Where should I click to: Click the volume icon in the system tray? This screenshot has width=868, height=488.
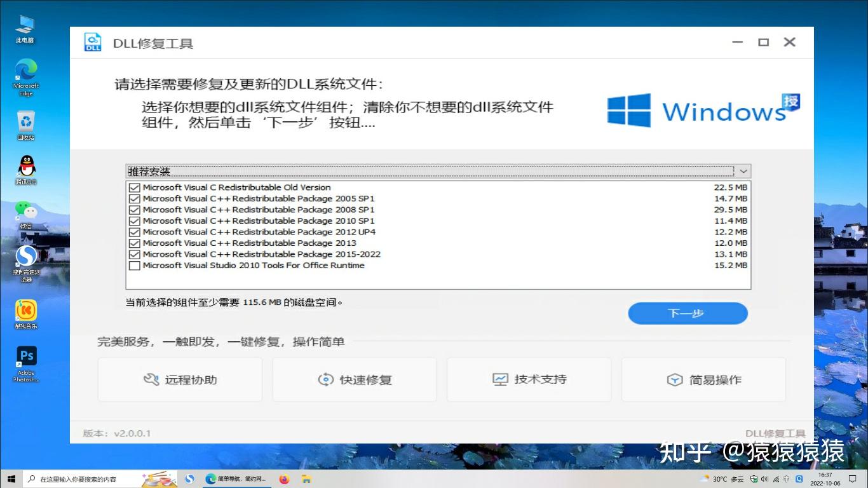click(764, 479)
